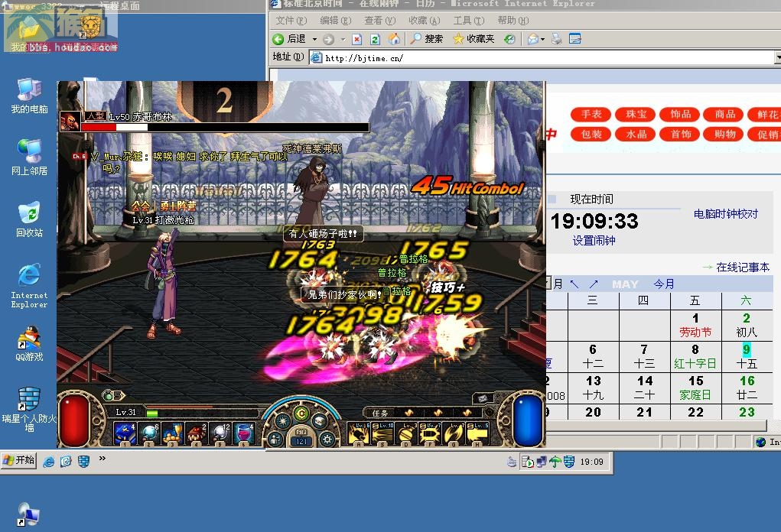Click the 搜索 toolbar button

coord(427,39)
